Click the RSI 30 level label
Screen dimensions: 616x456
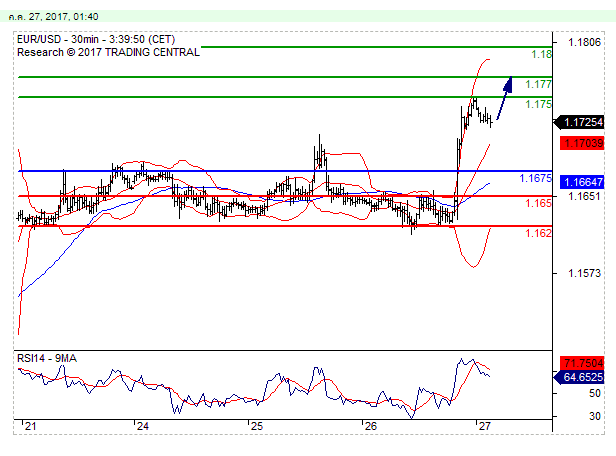595,416
